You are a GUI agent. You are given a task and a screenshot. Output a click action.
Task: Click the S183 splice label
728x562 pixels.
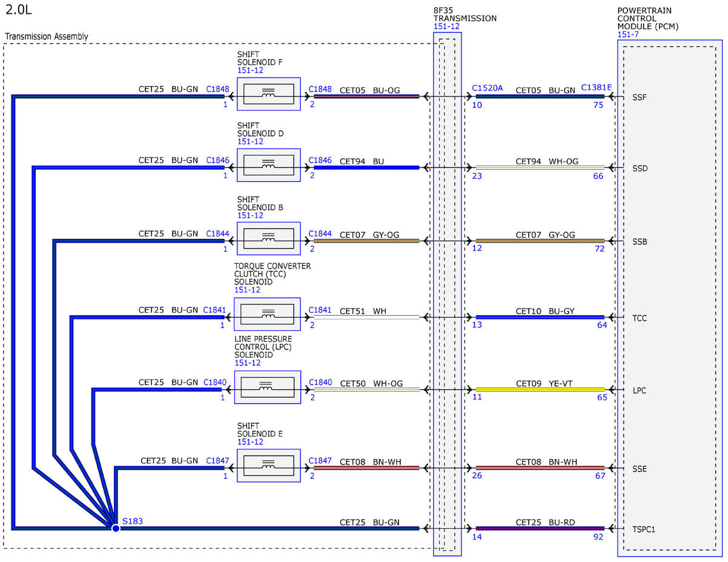tap(133, 520)
